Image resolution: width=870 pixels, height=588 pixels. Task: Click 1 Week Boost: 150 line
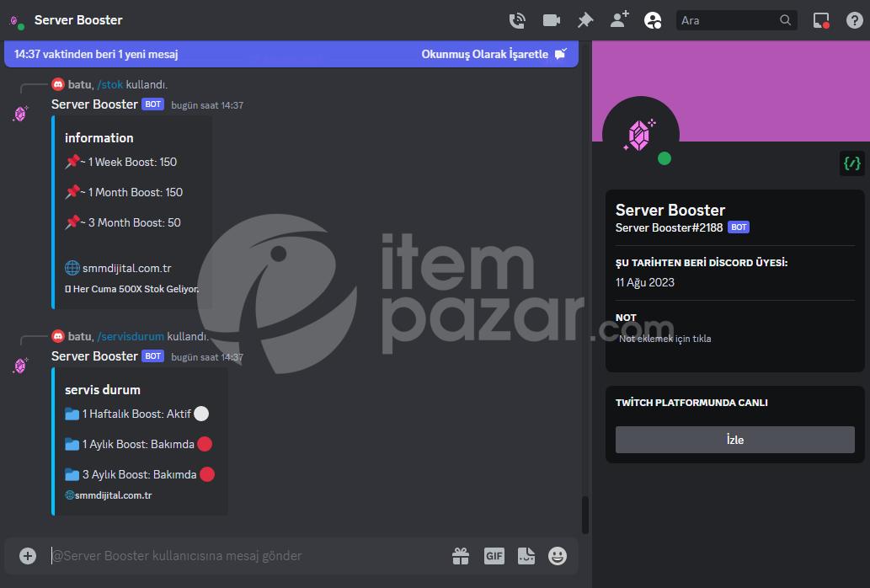[x=121, y=162]
